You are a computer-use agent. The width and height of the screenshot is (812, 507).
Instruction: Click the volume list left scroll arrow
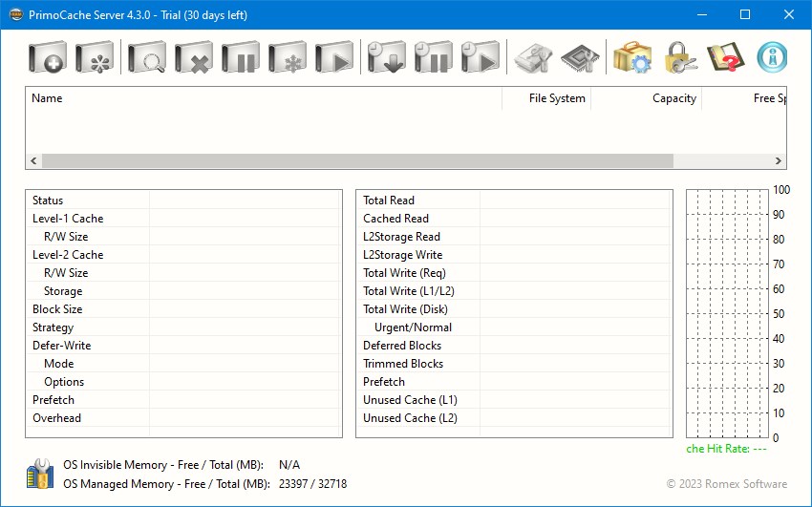point(33,161)
